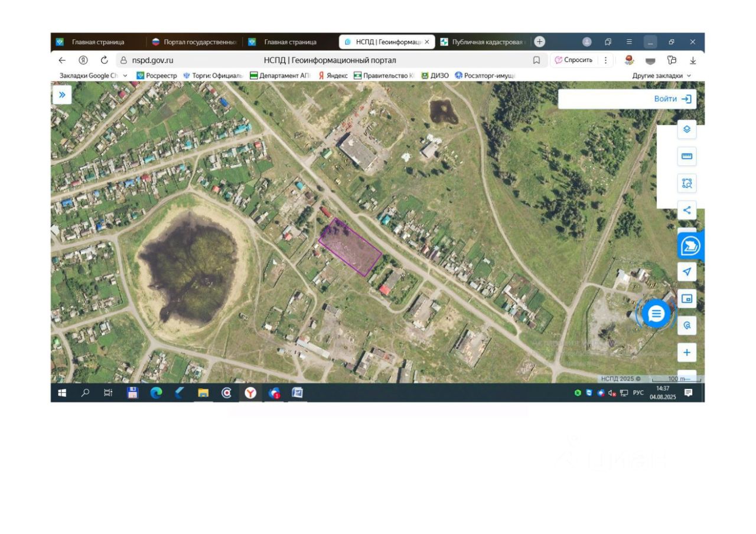
Task: Reload the current page
Action: pyautogui.click(x=105, y=60)
